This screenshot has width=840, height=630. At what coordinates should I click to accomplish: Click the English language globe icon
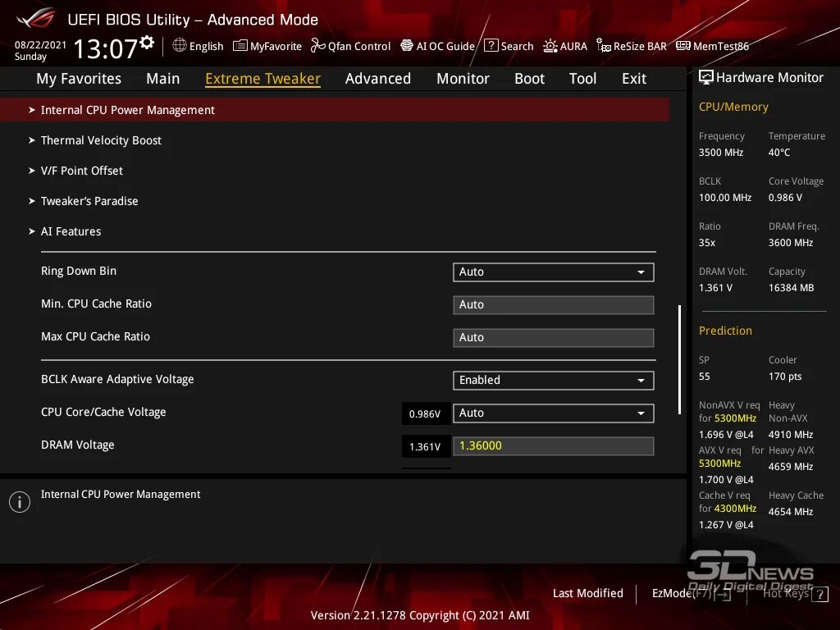click(x=180, y=46)
